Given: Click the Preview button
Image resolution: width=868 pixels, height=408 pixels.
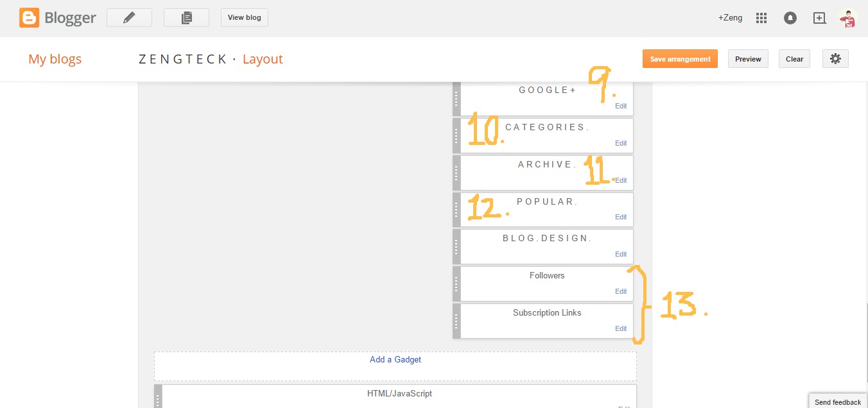Looking at the screenshot, I should (748, 59).
